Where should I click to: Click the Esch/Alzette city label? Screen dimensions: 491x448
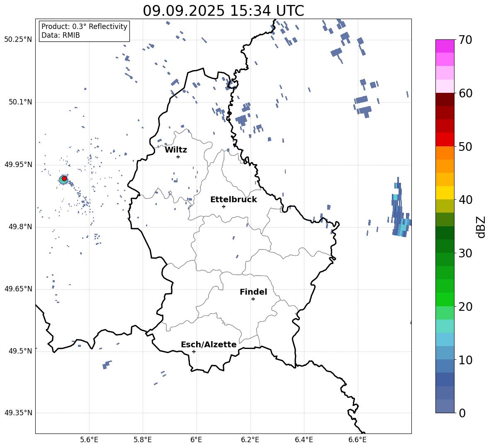click(x=209, y=344)
